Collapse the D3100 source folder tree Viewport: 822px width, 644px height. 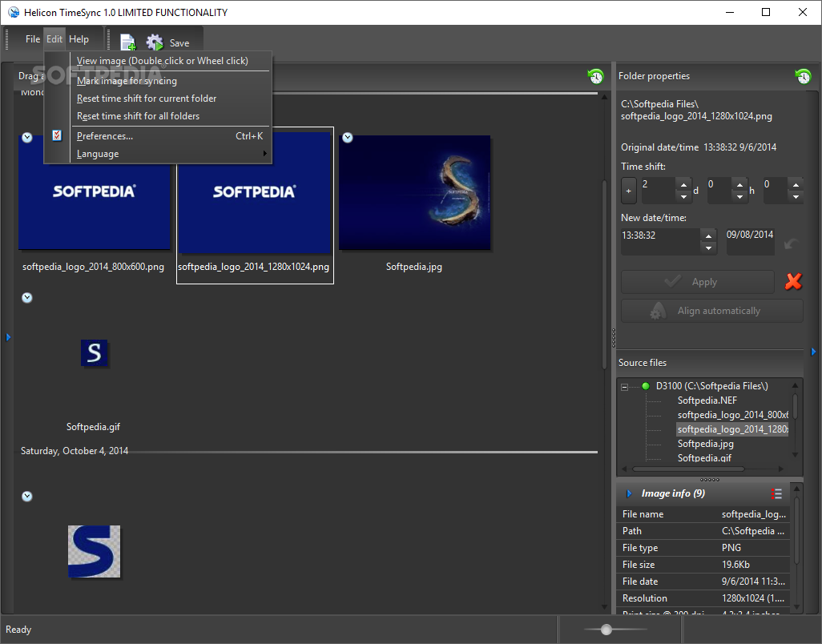tap(624, 387)
